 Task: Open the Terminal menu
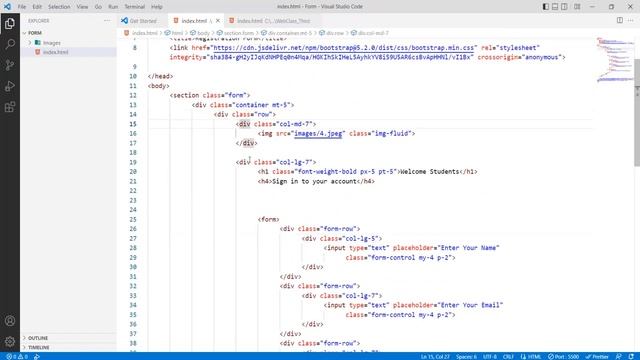pos(134,7)
